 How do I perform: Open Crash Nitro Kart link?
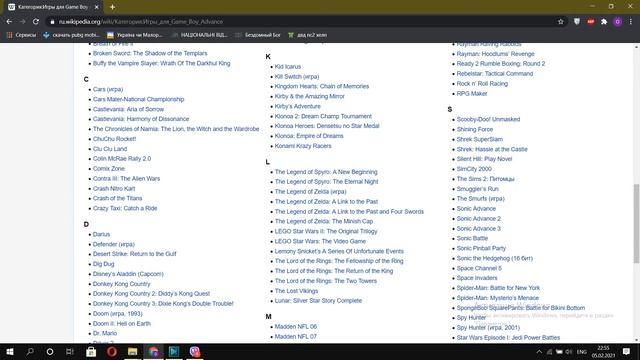(114, 189)
